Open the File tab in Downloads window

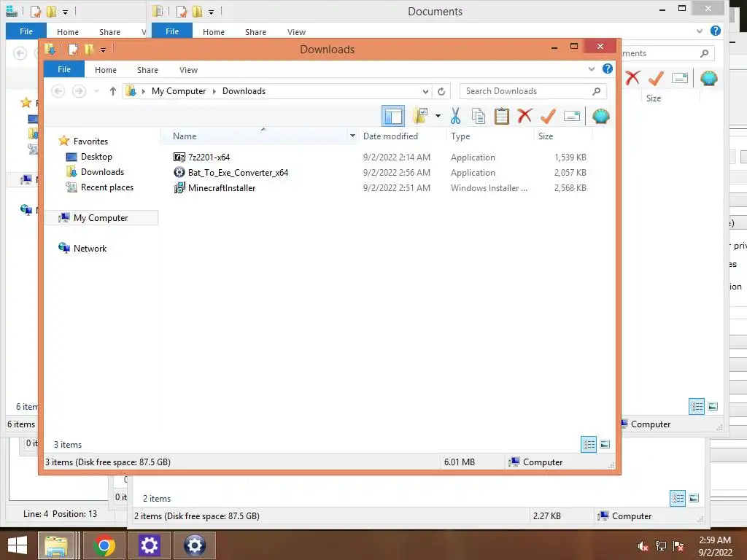[64, 69]
